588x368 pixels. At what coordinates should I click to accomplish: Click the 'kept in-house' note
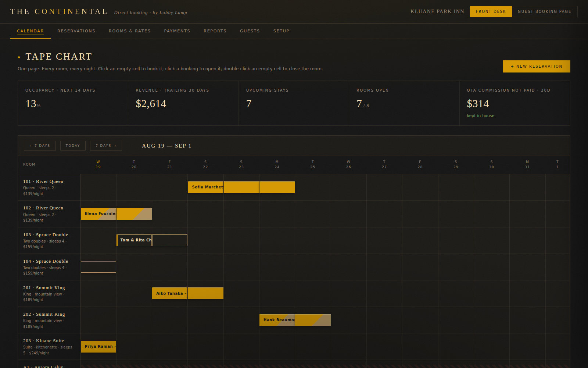coord(480,116)
